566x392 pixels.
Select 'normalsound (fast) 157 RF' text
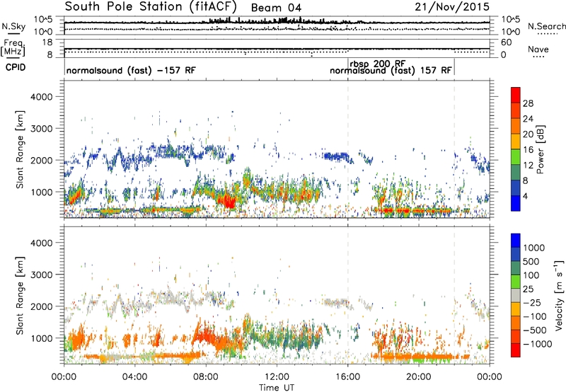click(x=391, y=70)
